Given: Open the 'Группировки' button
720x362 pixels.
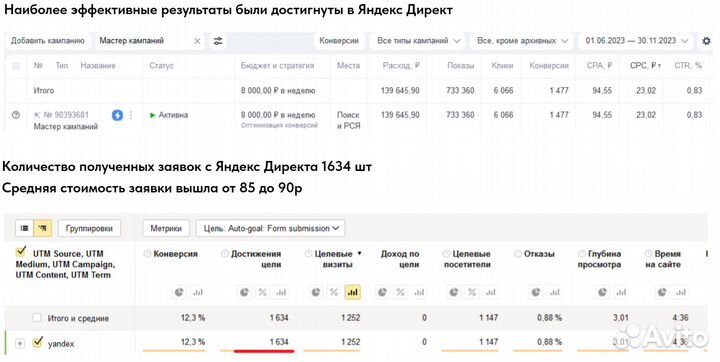Looking at the screenshot, I should 89,228.
